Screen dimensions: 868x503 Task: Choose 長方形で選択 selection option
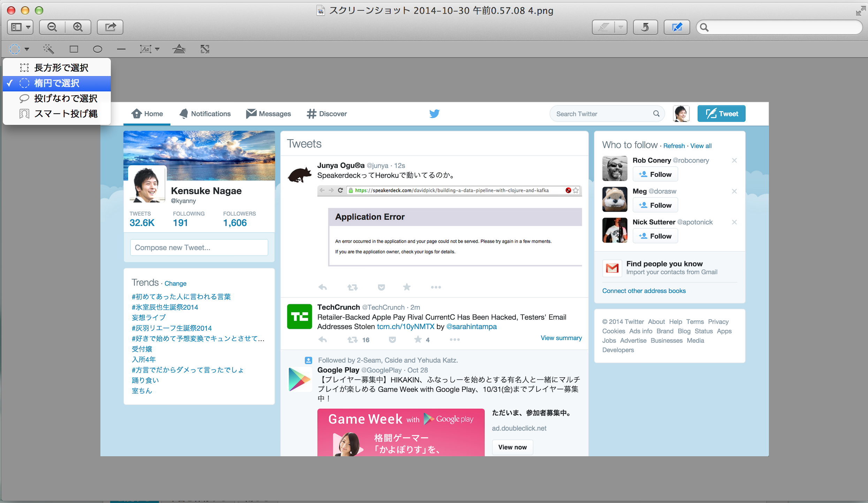(61, 68)
